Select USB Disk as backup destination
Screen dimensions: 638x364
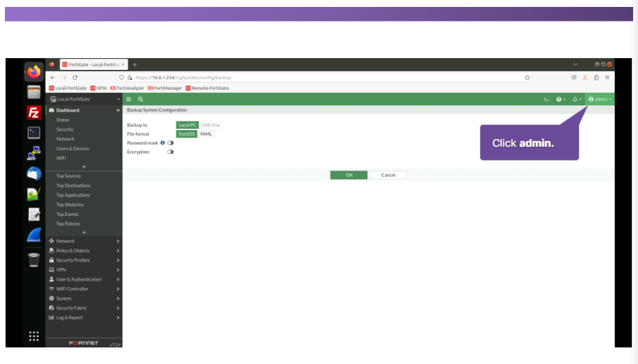(x=211, y=125)
